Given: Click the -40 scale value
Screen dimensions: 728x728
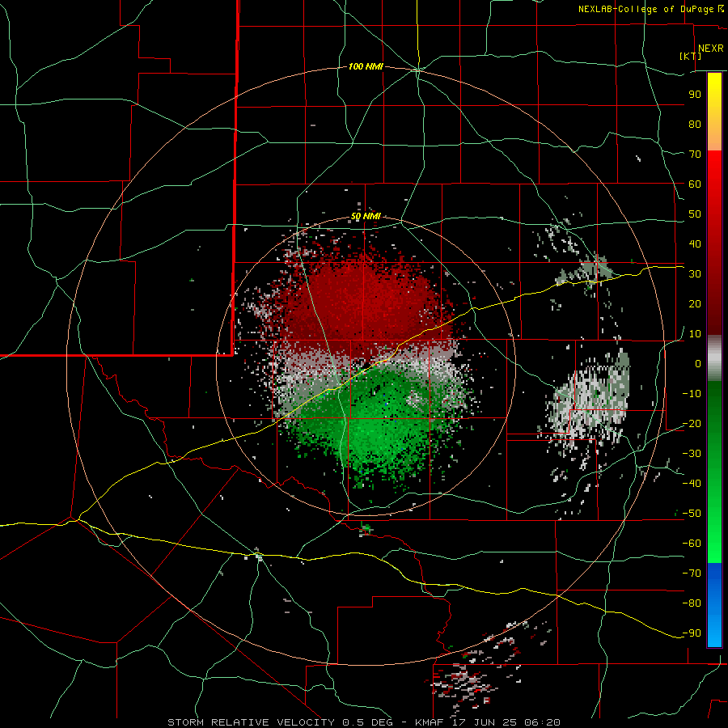Looking at the screenshot, I should [692, 484].
